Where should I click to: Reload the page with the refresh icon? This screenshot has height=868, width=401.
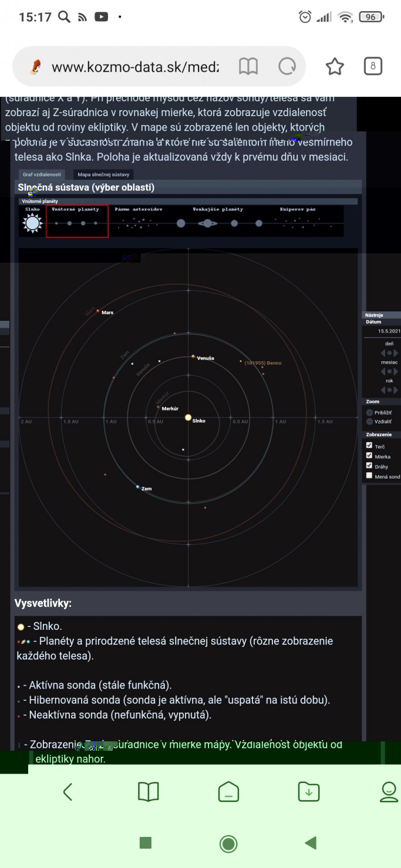pos(287,67)
